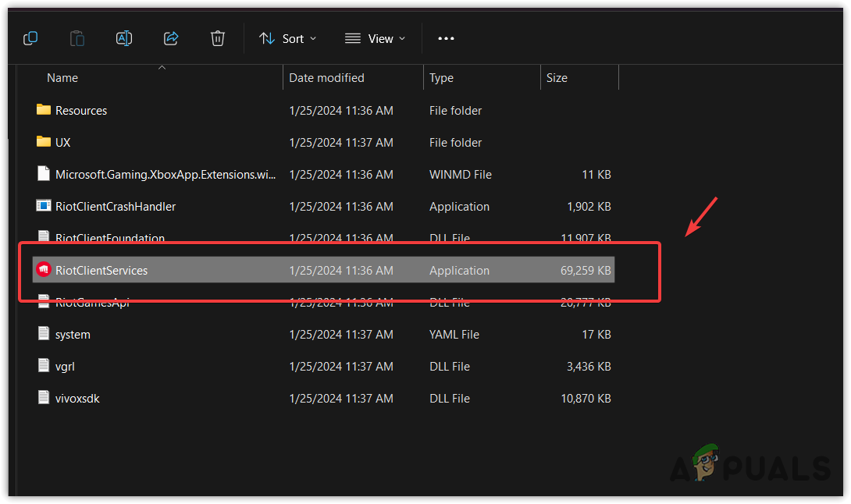
Task: Click the WINMD File type cell
Action: 460,175
